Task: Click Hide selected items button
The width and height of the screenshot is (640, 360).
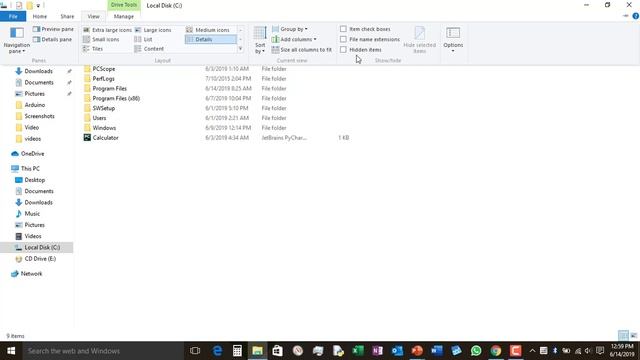Action: click(x=420, y=40)
